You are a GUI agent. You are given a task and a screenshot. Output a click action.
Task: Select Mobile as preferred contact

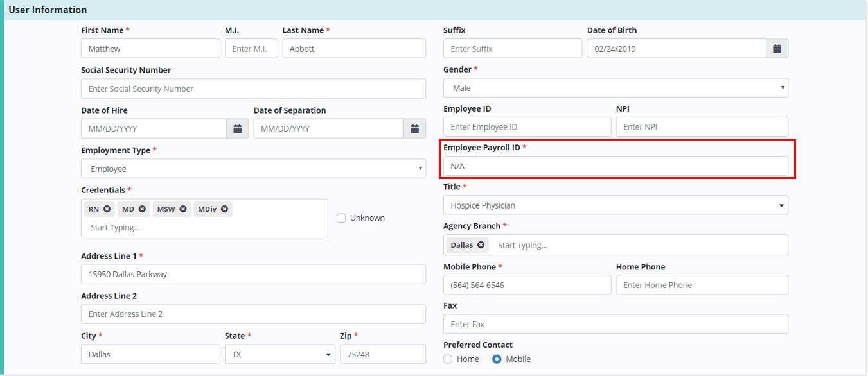click(497, 359)
